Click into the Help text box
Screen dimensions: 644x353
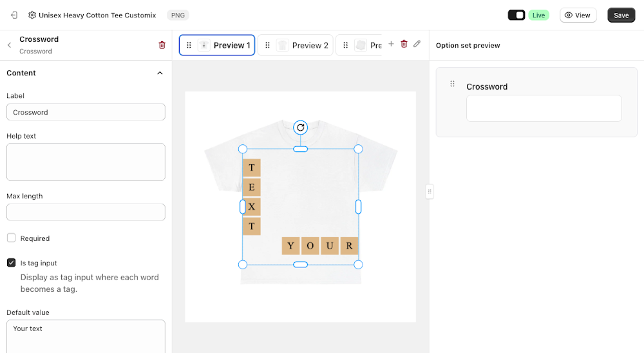click(x=86, y=162)
